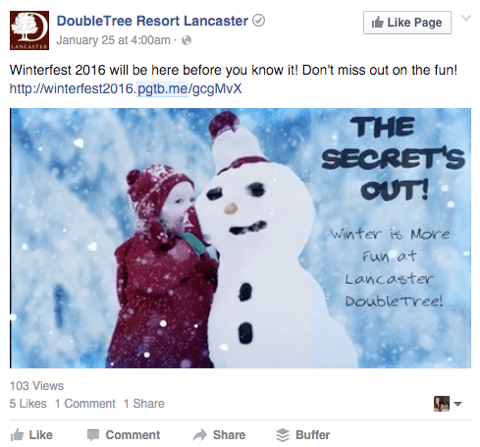The height and width of the screenshot is (447, 480).
Task: Click the Comment speech bubble icon
Action: coord(93,435)
